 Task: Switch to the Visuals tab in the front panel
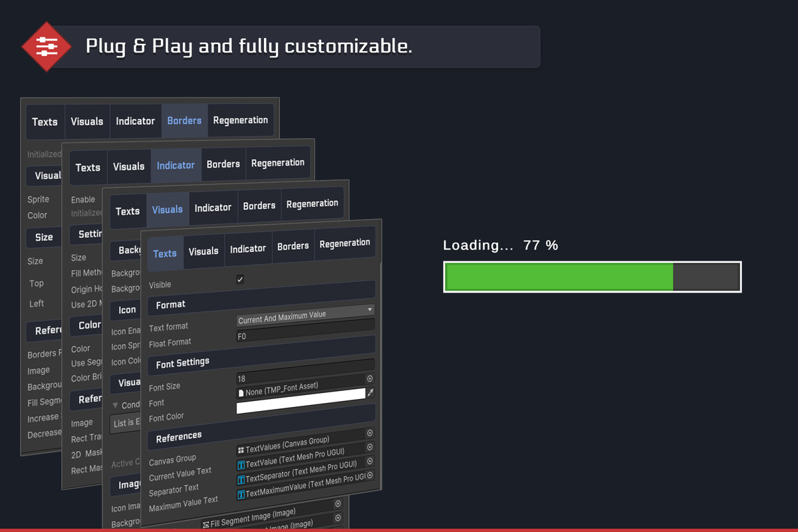coord(203,251)
